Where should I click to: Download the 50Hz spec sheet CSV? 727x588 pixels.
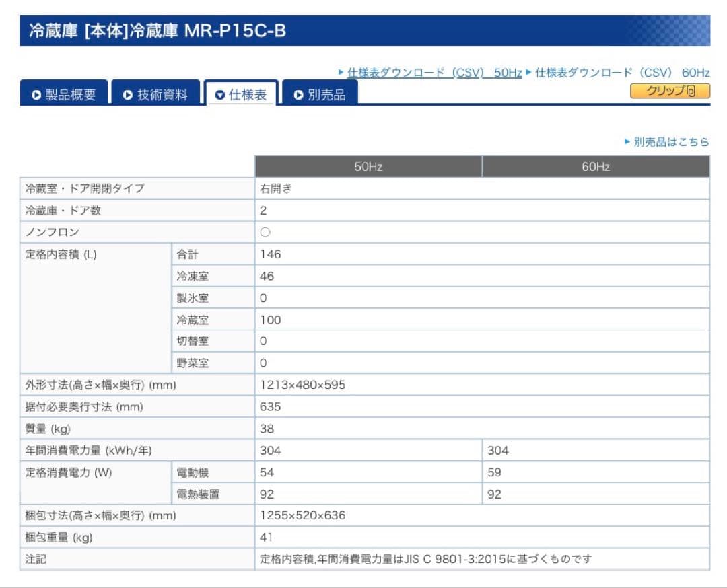(x=434, y=73)
